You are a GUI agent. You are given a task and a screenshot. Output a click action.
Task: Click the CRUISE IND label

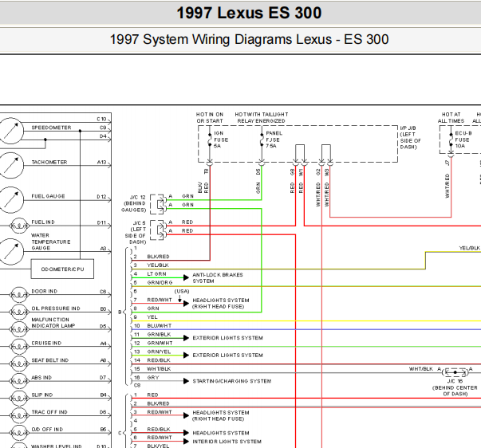(46, 343)
